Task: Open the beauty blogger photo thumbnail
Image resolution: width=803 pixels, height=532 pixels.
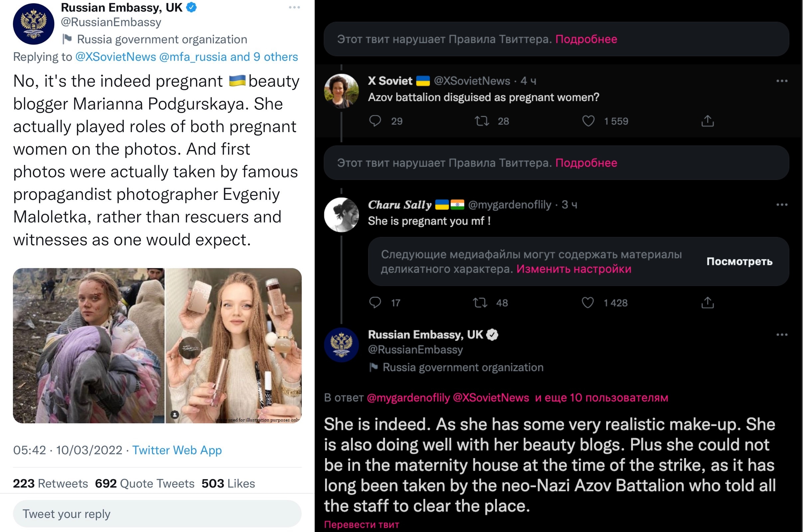Action: 234,345
